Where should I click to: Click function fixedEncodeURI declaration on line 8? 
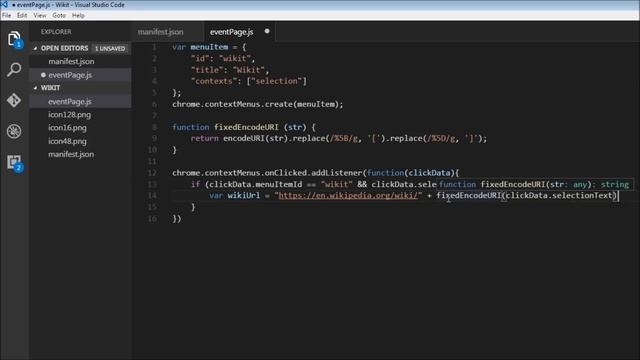[244, 127]
